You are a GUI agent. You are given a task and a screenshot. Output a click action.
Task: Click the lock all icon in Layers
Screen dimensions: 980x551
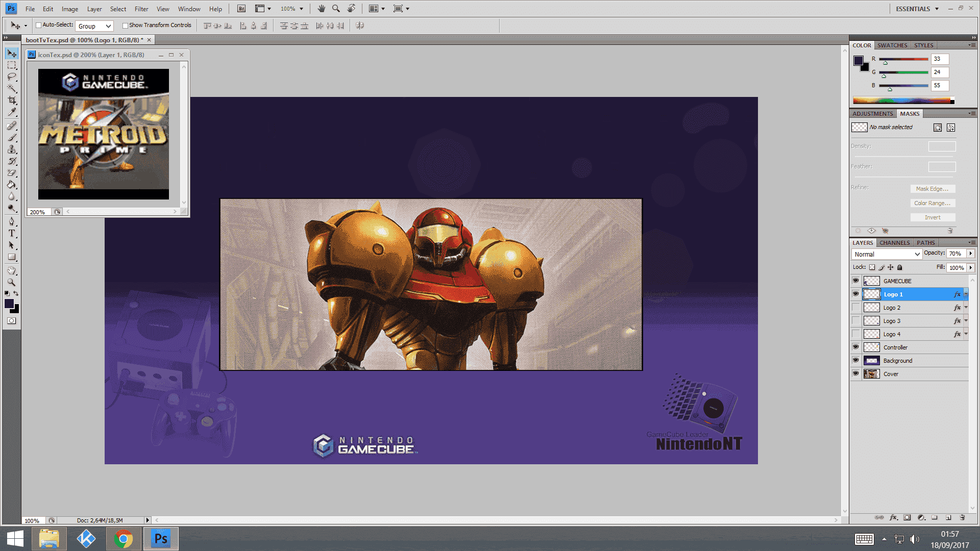(900, 267)
